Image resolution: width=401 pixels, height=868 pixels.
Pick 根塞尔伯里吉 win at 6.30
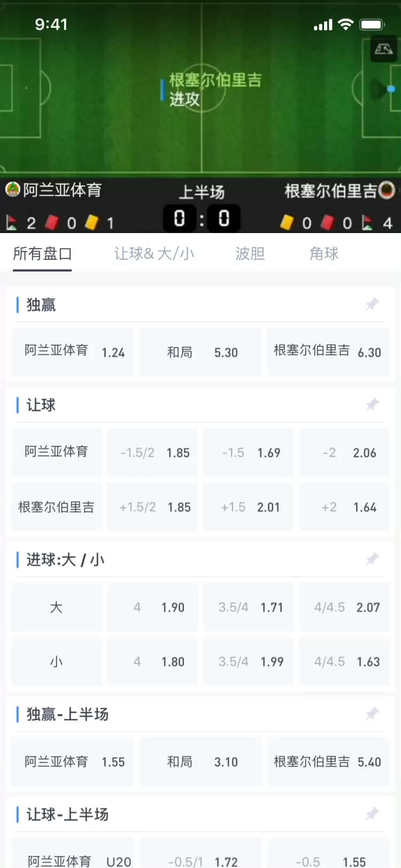pyautogui.click(x=328, y=352)
